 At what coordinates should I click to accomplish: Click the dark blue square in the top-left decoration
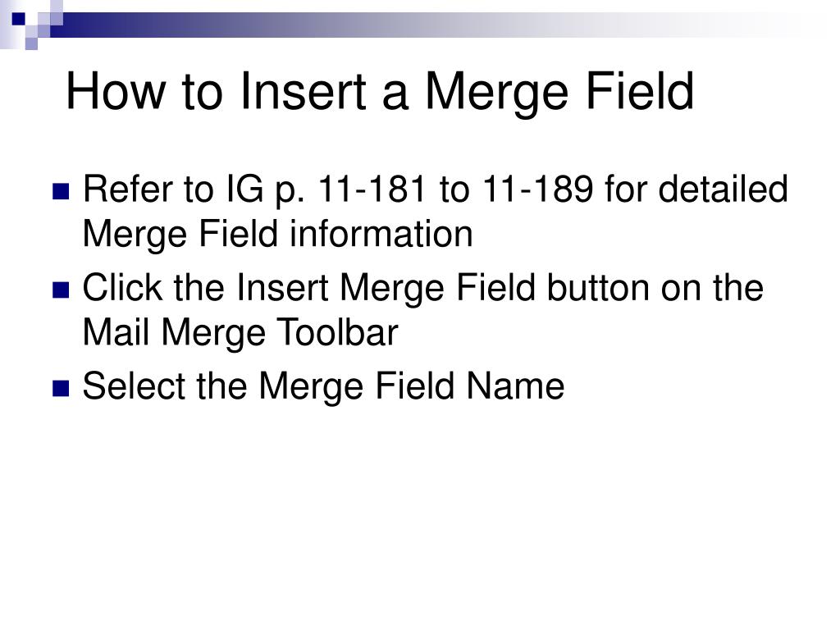point(19,19)
